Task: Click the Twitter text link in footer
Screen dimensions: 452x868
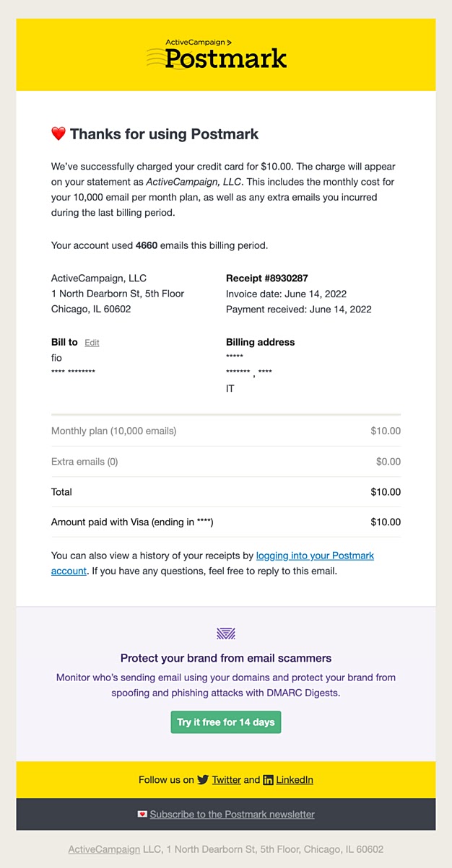Action: point(227,779)
